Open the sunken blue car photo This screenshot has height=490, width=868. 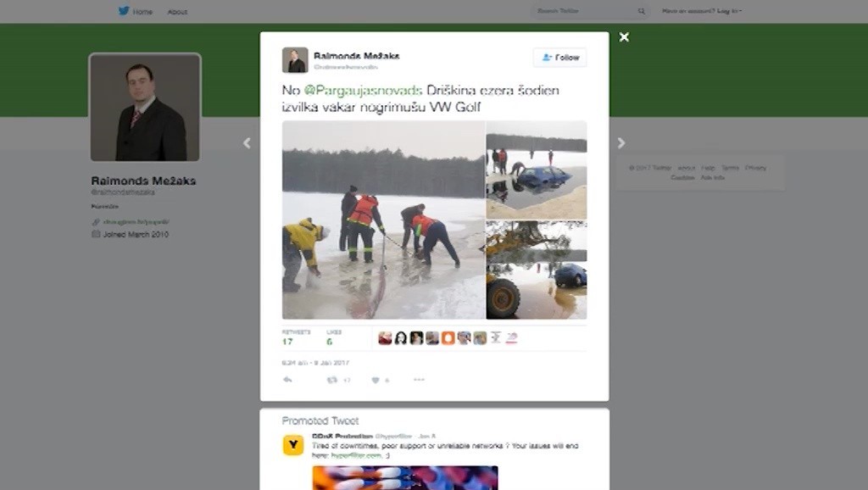[x=537, y=170]
